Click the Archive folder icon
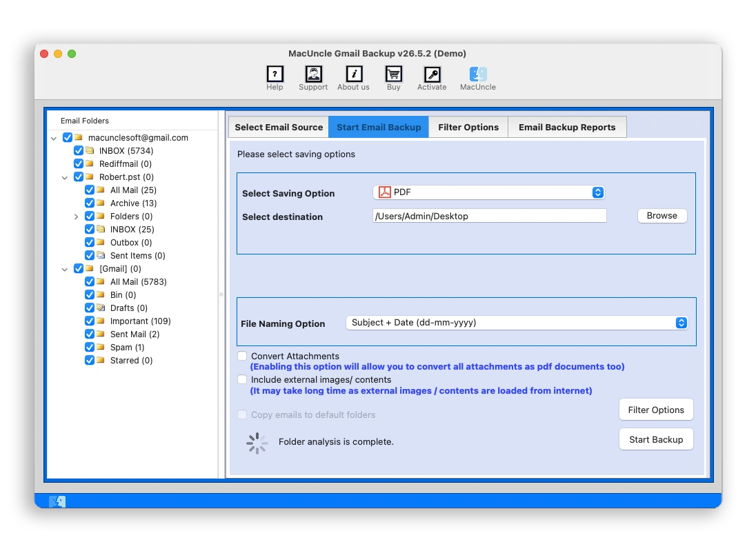This screenshot has height=551, width=756. (x=101, y=203)
